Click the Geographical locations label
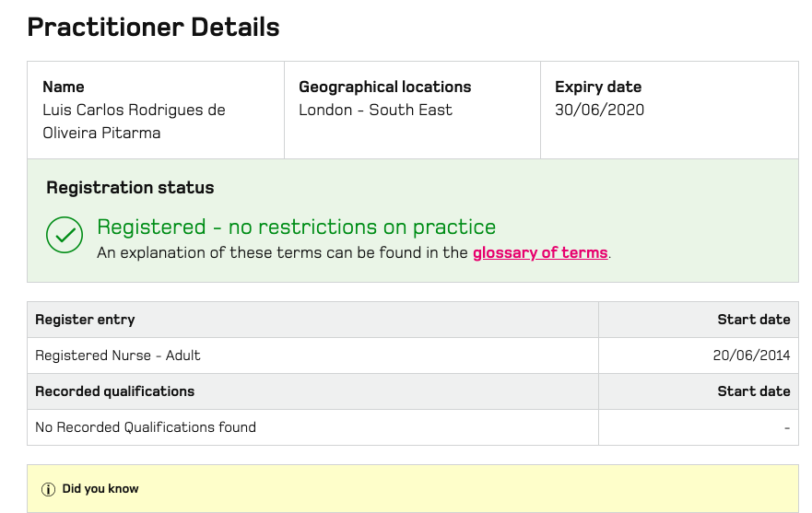 (384, 87)
